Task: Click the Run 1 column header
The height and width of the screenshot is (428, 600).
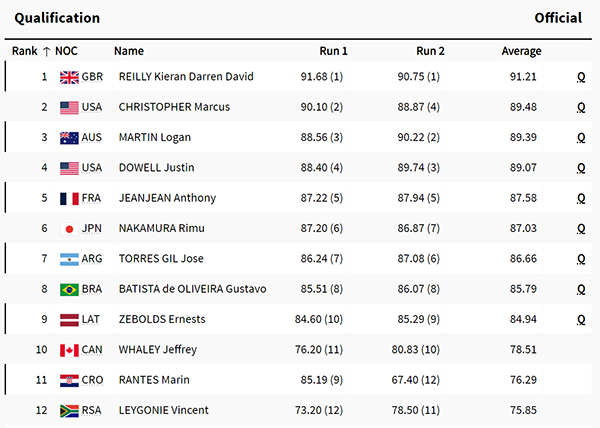Action: (333, 51)
